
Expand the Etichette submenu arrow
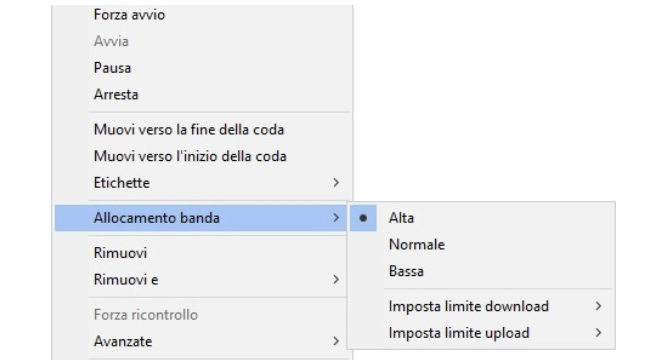coord(336,183)
